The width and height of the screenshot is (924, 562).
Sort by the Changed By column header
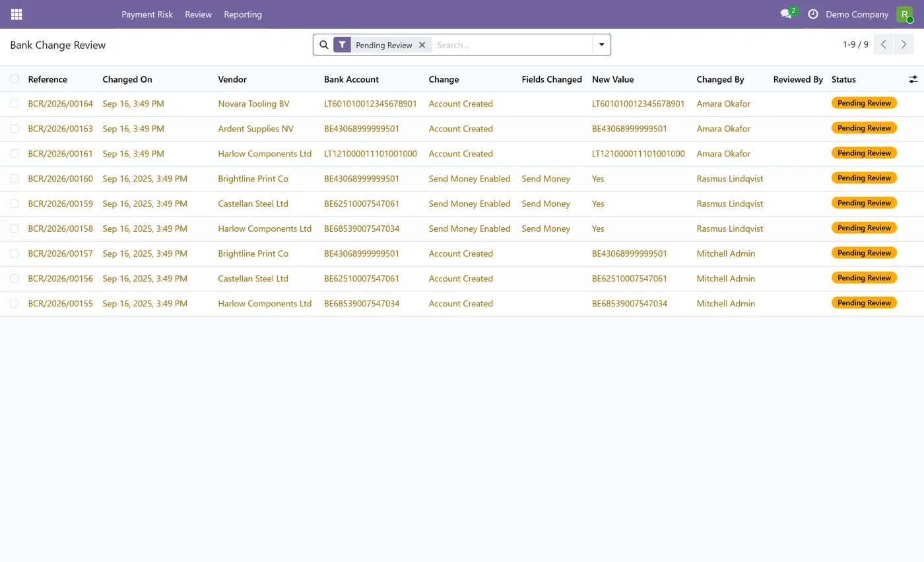(x=720, y=79)
